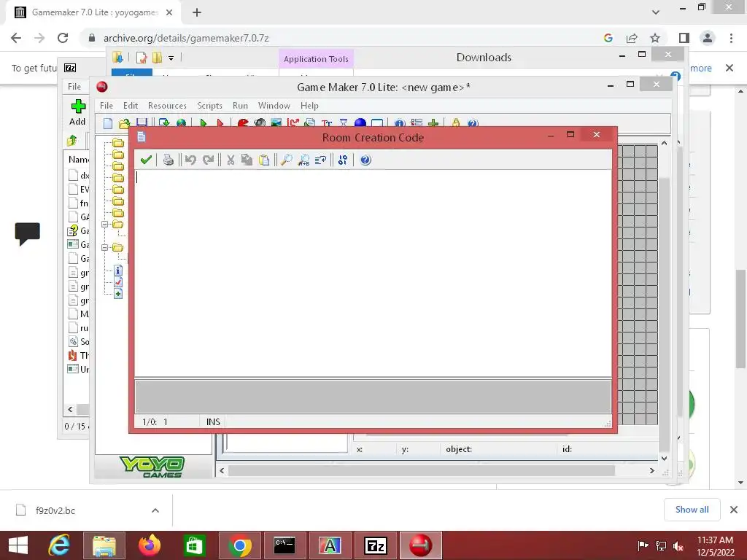This screenshot has height=560, width=747.
Task: Click the go to line icon
Action: [x=321, y=160]
